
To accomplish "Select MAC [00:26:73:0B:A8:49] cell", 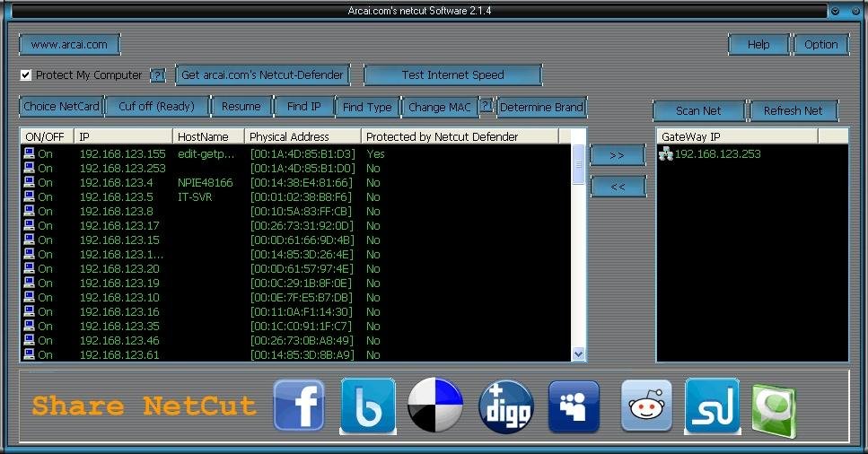I will point(302,341).
